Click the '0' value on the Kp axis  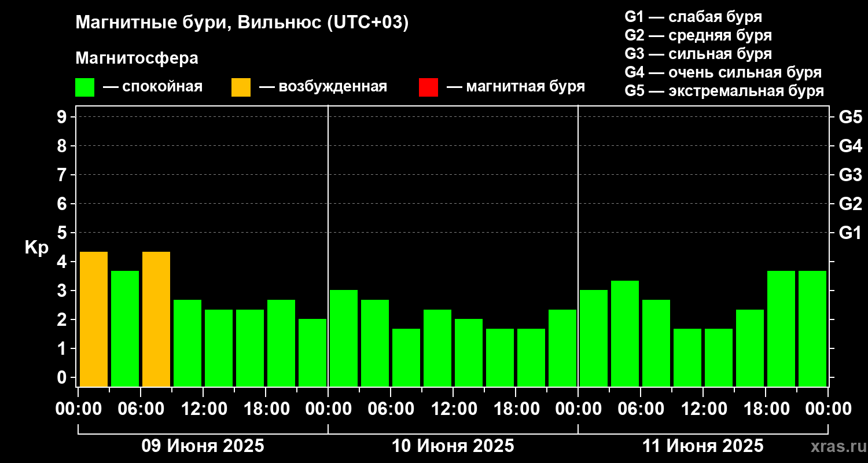pos(63,377)
